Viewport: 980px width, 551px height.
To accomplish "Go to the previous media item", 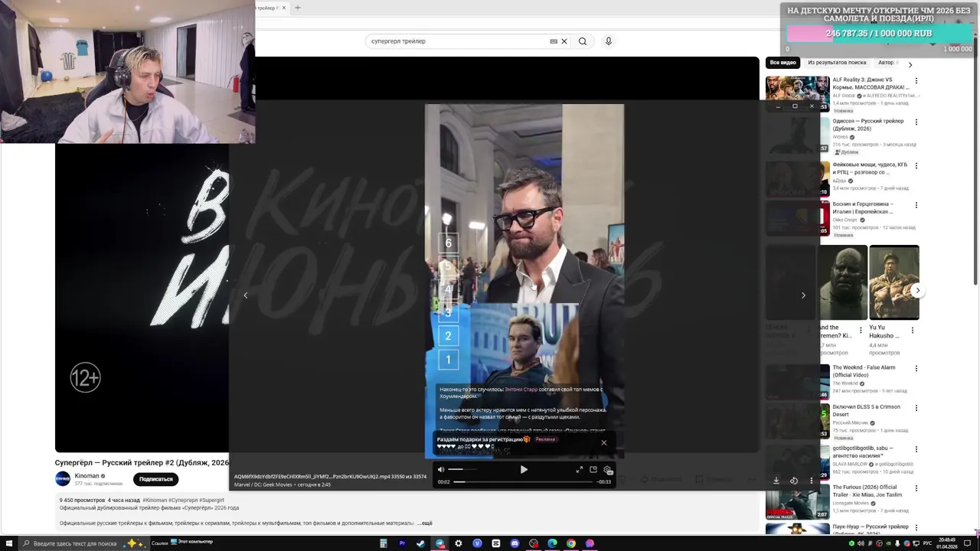I will click(x=245, y=295).
